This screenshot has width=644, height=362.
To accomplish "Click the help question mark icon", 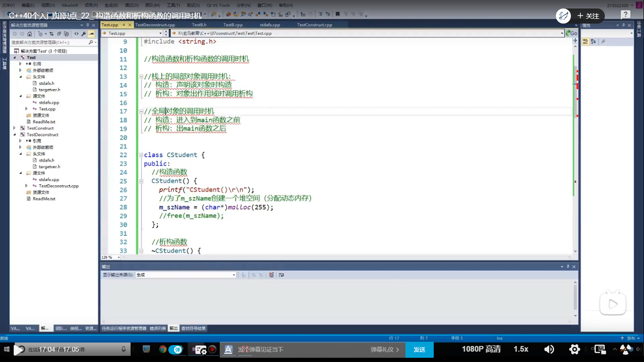I will tap(626, 15).
